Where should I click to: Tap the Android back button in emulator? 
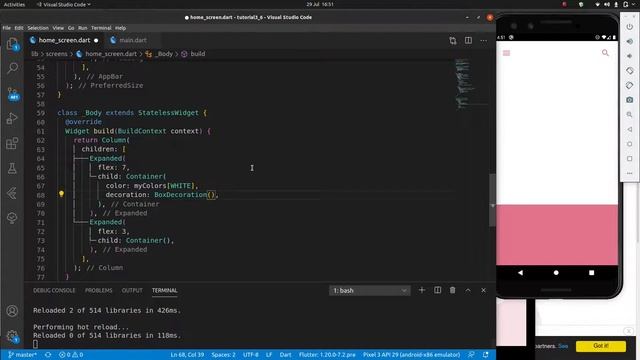click(520, 273)
